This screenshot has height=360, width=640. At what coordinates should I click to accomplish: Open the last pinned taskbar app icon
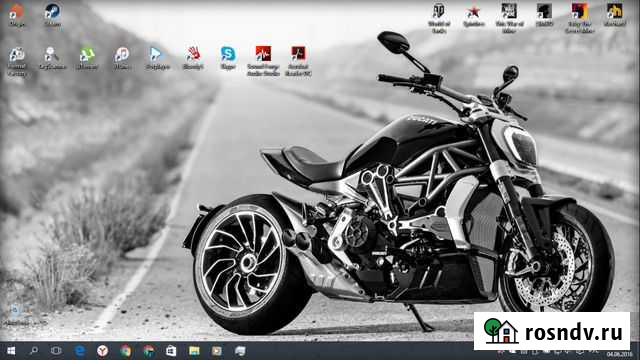pos(240,351)
